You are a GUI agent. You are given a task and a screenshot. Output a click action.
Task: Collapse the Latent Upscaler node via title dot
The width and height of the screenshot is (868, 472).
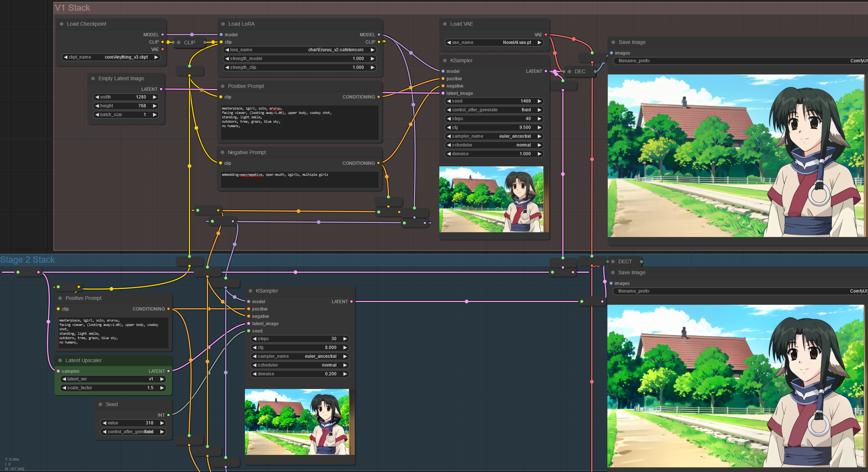coord(60,360)
